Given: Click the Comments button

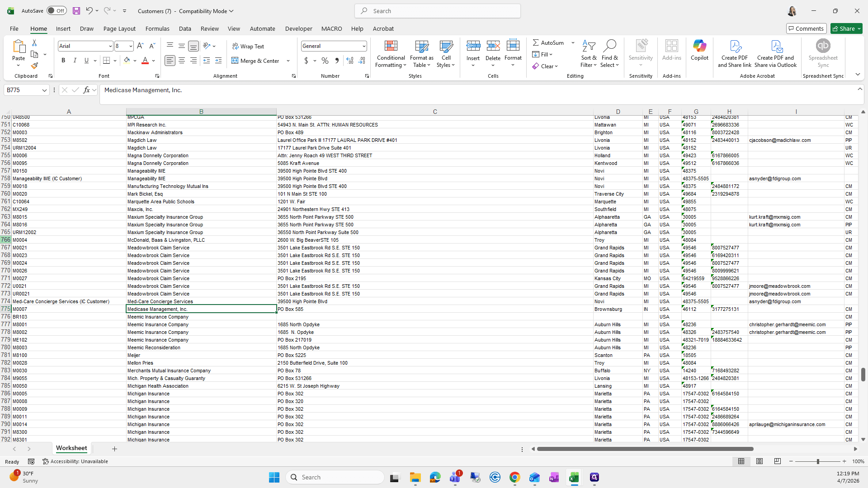Looking at the screenshot, I should point(807,28).
